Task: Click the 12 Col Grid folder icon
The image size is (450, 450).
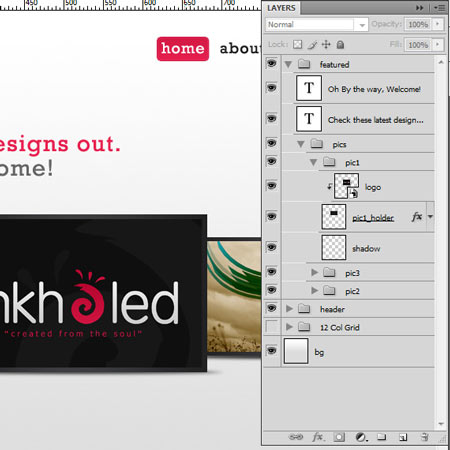Action: pos(304,327)
